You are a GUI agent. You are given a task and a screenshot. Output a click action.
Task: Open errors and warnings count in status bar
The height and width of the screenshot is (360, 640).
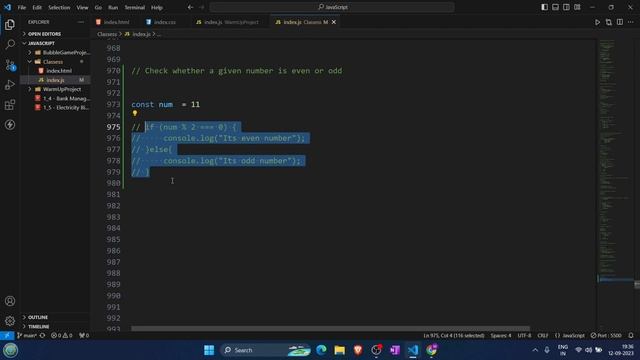62,336
